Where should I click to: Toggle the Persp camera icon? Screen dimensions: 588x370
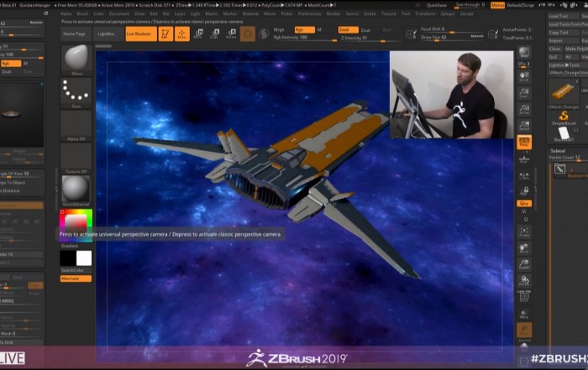[x=524, y=143]
